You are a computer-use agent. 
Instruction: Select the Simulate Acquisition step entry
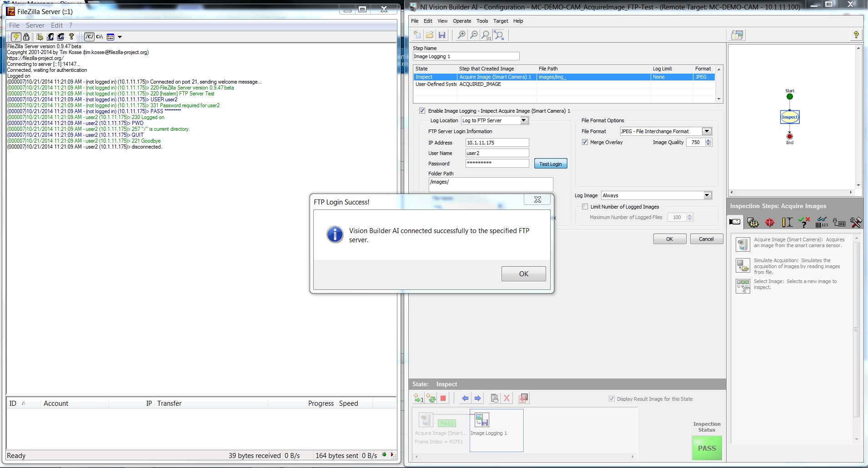pos(792,266)
